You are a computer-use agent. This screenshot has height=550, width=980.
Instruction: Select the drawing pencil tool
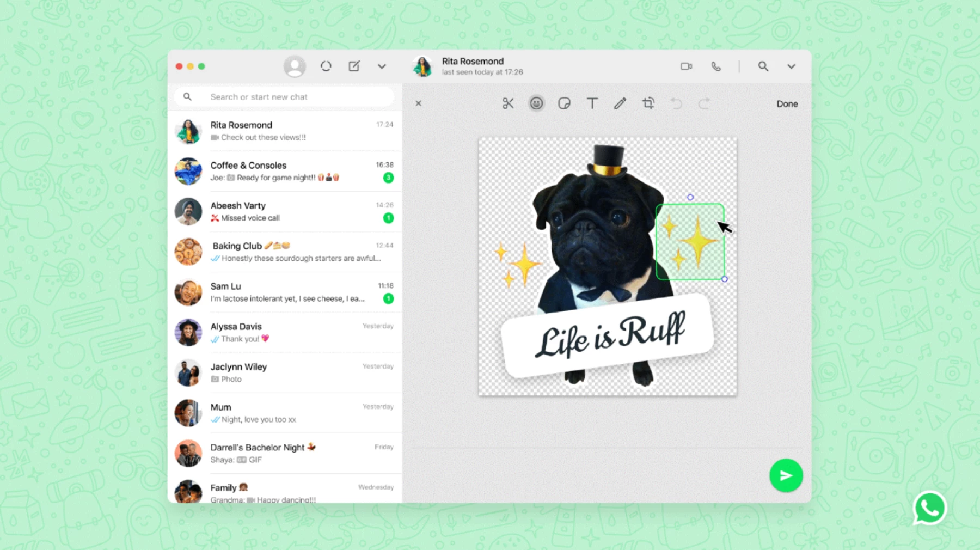(x=620, y=103)
